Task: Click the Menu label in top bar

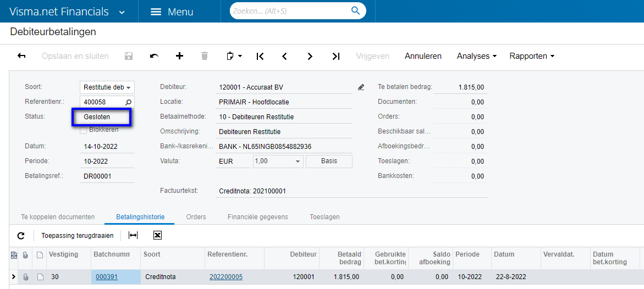Action: click(180, 12)
